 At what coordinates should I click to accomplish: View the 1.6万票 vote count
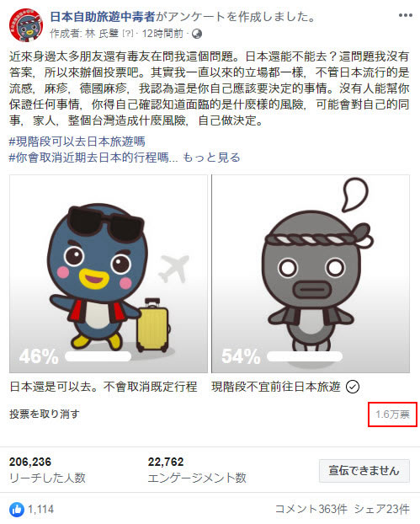pyautogui.click(x=392, y=414)
